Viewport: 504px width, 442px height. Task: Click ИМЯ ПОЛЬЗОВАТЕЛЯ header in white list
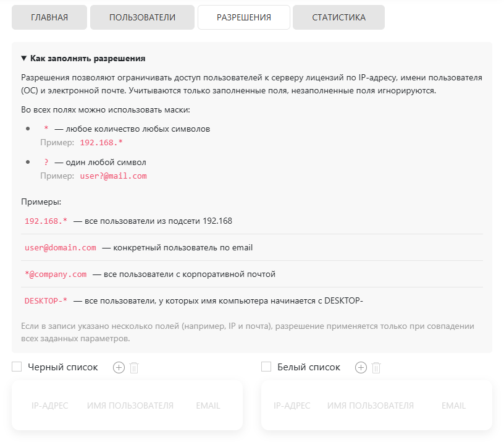tap(371, 406)
